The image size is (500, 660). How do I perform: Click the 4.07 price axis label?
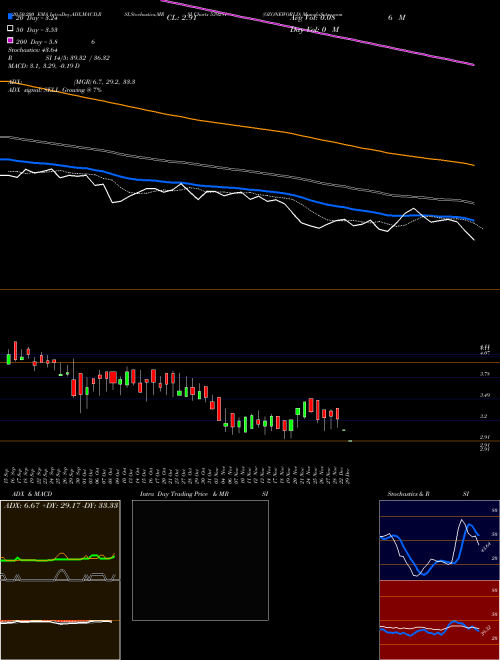point(485,354)
